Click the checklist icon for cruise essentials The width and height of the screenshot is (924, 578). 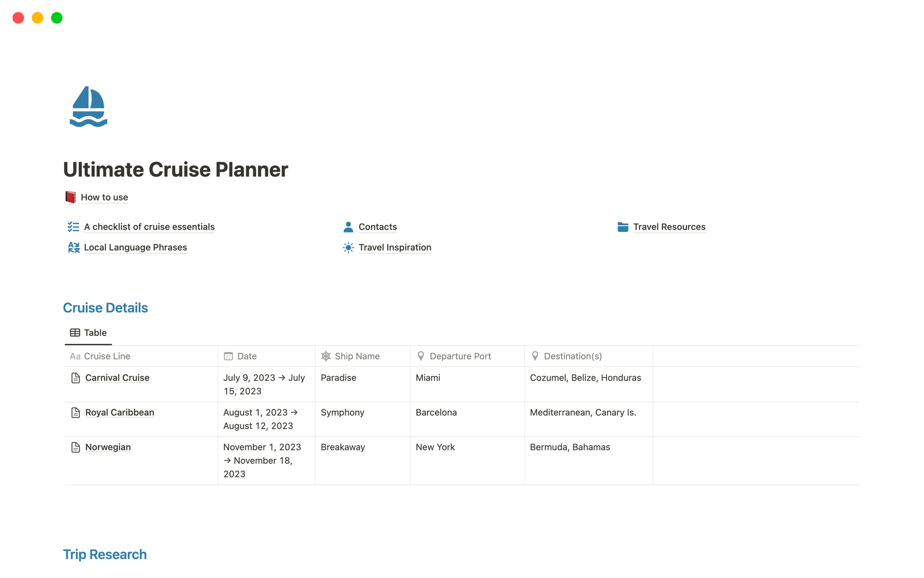click(74, 227)
